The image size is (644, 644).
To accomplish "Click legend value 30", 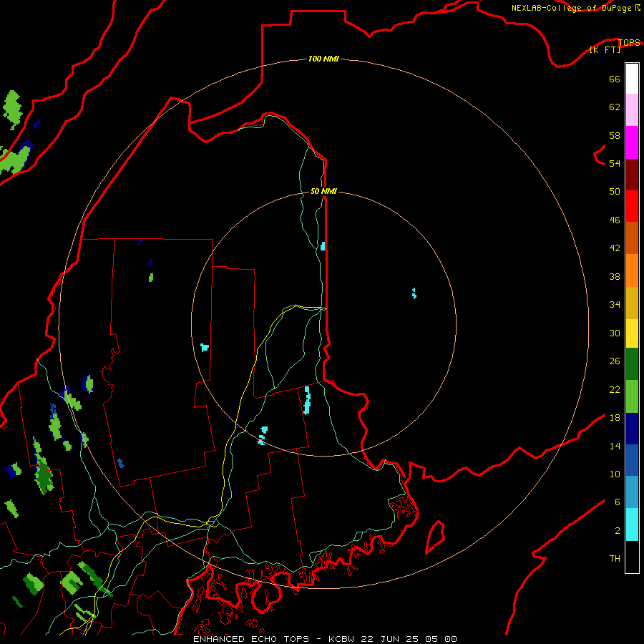I will pos(615,333).
